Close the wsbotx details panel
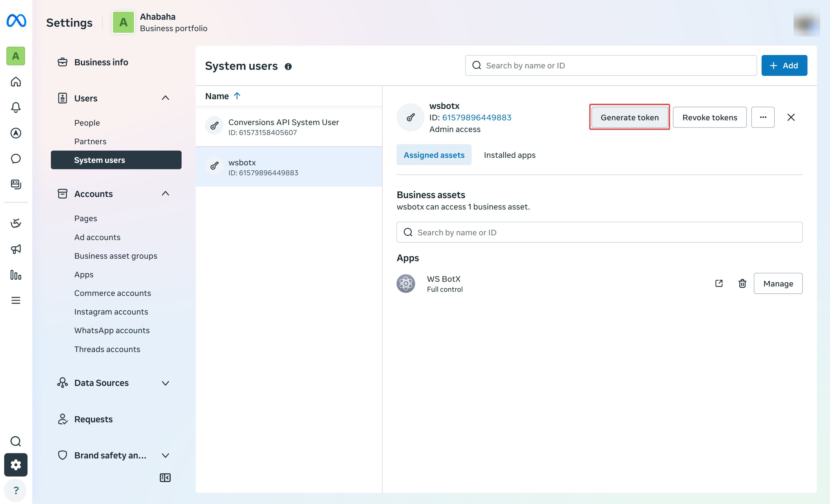The width and height of the screenshot is (830, 504). click(x=791, y=117)
